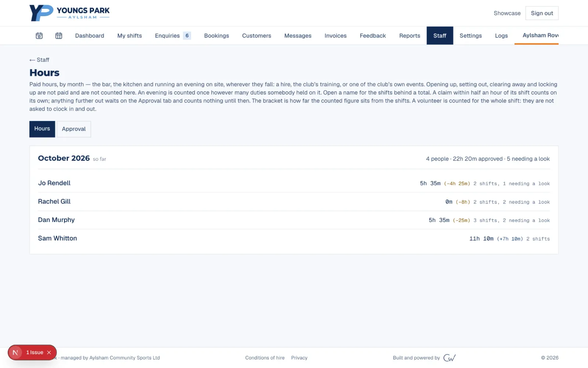588x368 pixels.
Task: Open the Logs page
Action: click(x=501, y=36)
